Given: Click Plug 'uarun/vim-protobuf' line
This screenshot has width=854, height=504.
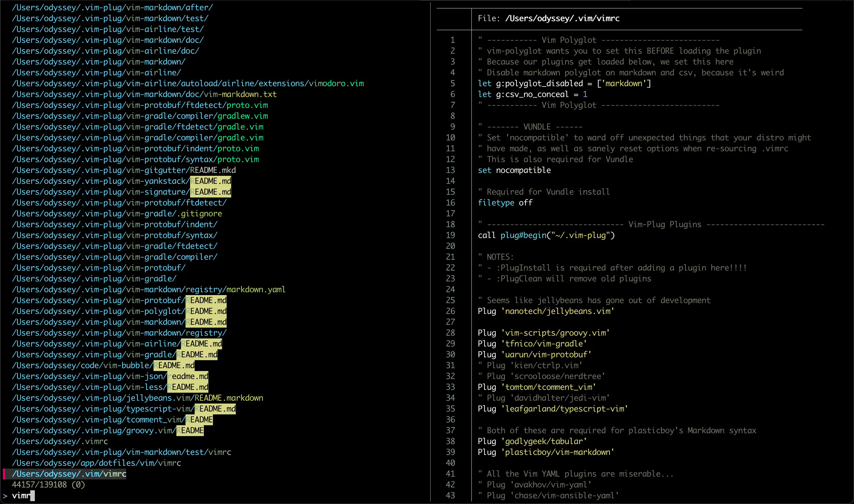Looking at the screenshot, I should [535, 354].
